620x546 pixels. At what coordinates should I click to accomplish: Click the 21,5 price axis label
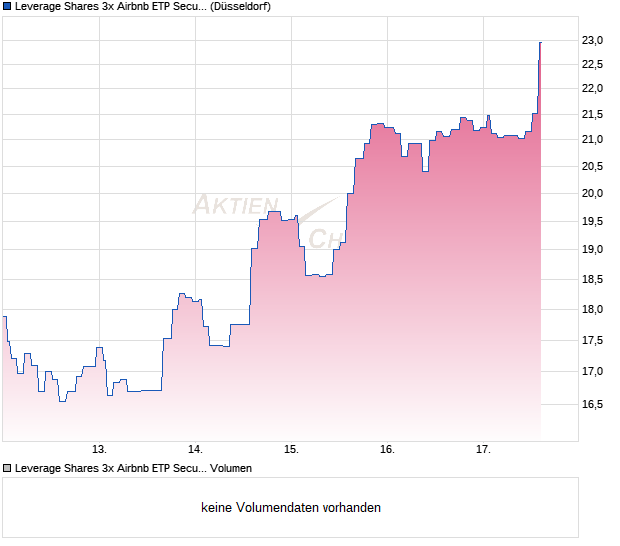pyautogui.click(x=593, y=114)
